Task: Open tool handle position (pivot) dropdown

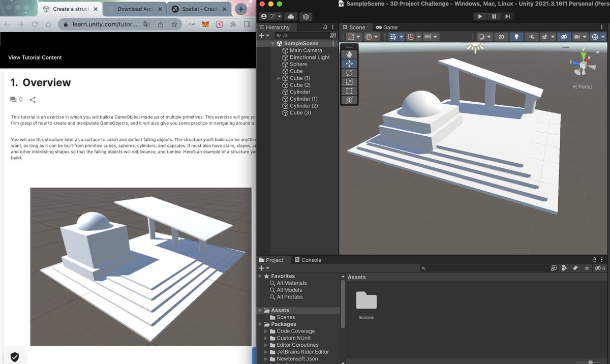Action: [353, 37]
